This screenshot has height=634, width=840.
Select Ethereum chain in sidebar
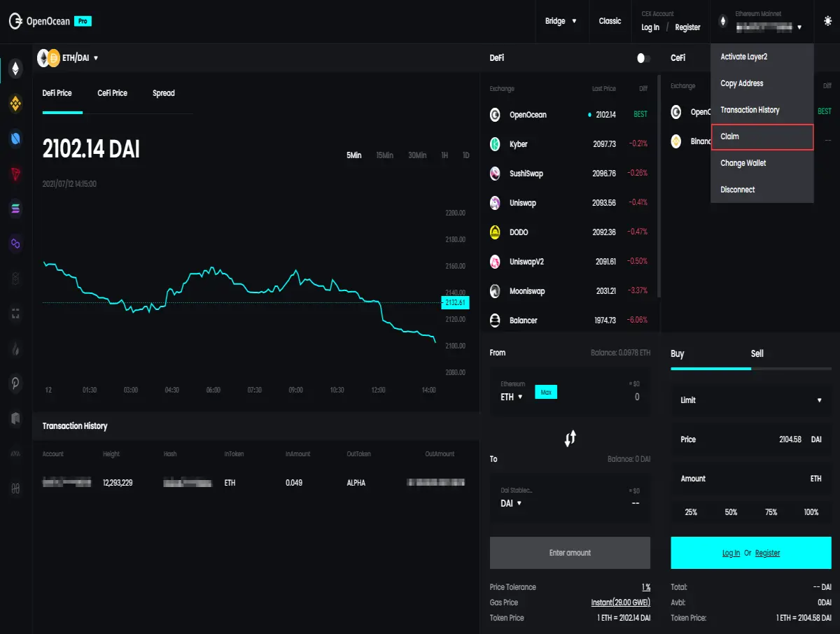[15, 69]
